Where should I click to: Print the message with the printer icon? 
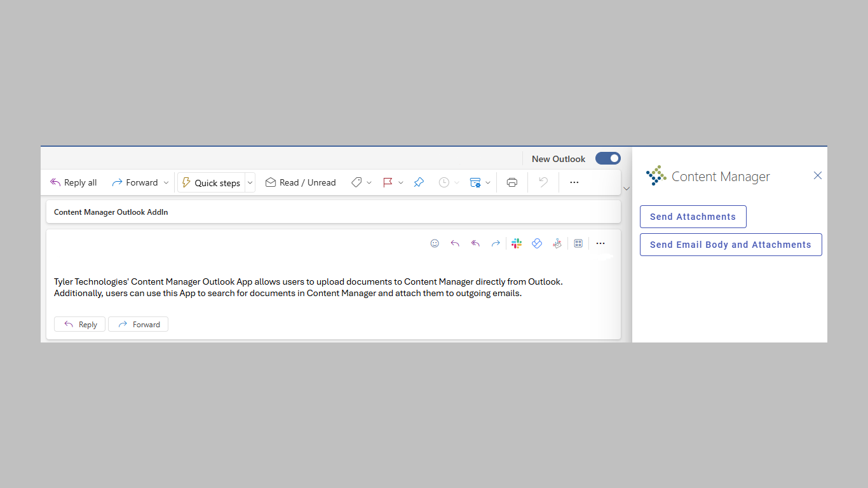(x=512, y=182)
